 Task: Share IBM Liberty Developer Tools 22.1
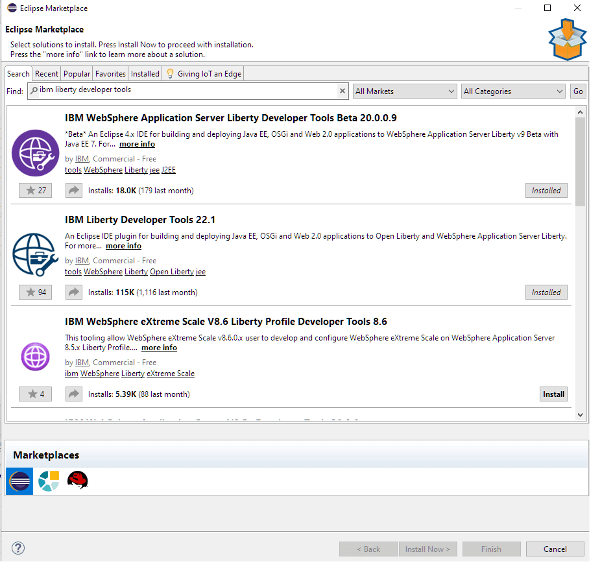coord(74,292)
